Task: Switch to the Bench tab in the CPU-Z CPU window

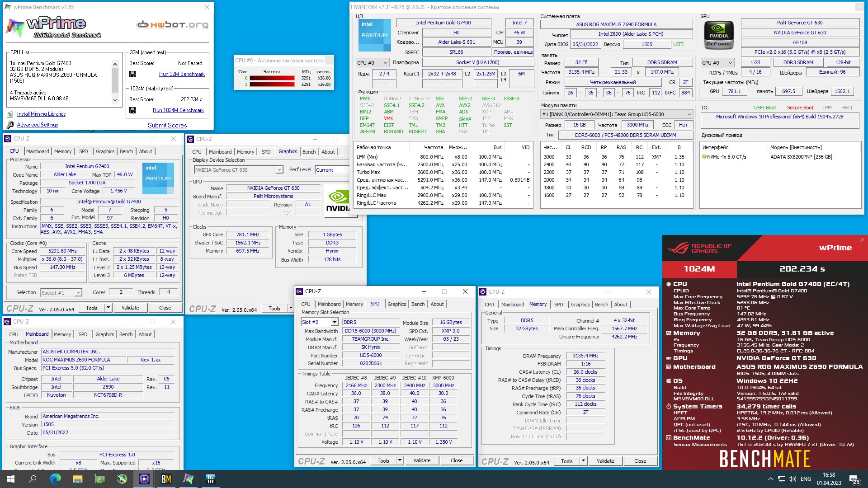Action: (127, 152)
